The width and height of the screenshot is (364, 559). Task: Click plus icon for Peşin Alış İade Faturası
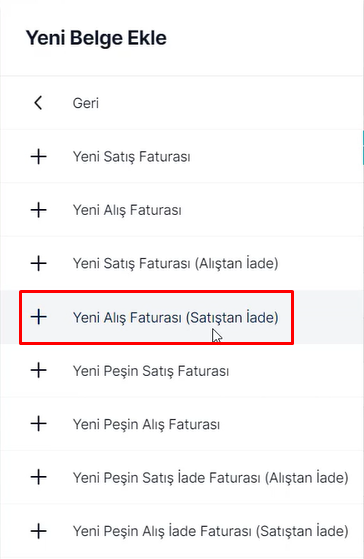coord(39,531)
